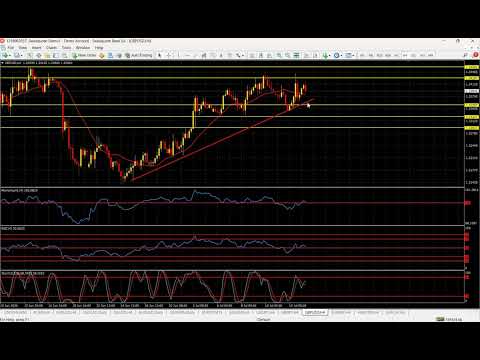Screen dimensions: 480x360
Task: Toggle the Terminal panel icon
Action: tap(56, 55)
